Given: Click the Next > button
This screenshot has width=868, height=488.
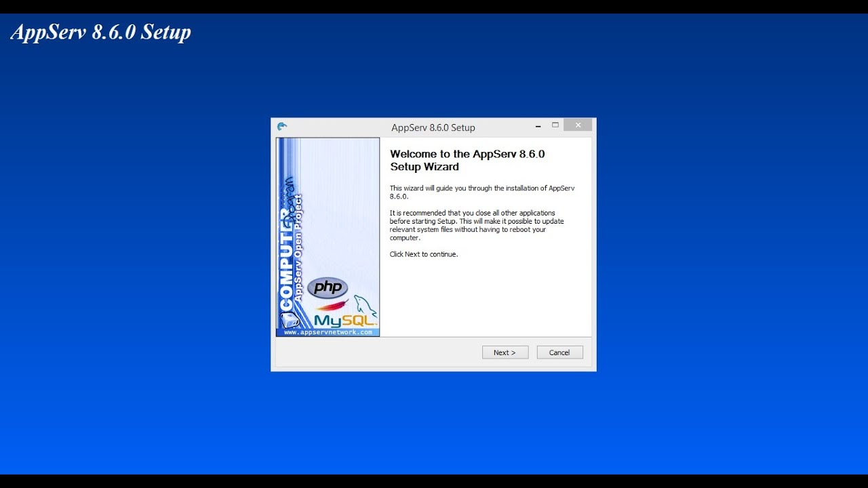Looking at the screenshot, I should pyautogui.click(x=505, y=352).
